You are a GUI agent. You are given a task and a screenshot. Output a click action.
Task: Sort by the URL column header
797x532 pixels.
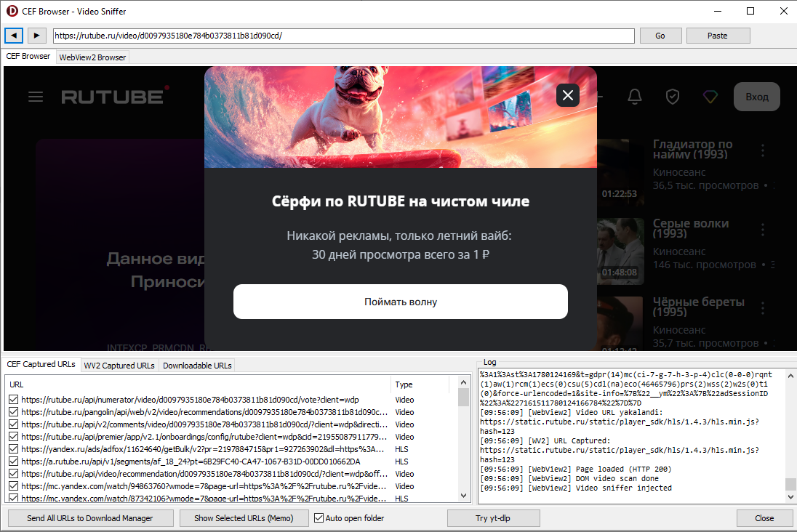coord(199,384)
